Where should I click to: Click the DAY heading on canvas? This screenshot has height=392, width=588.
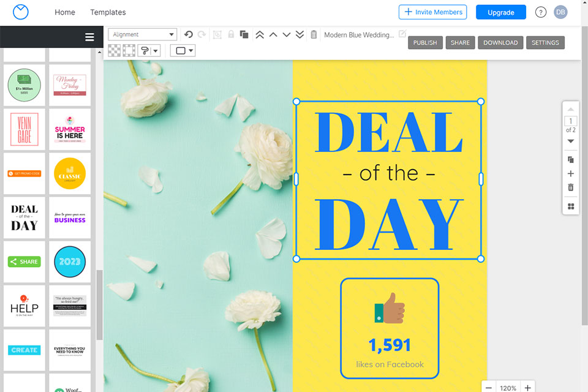pyautogui.click(x=389, y=224)
